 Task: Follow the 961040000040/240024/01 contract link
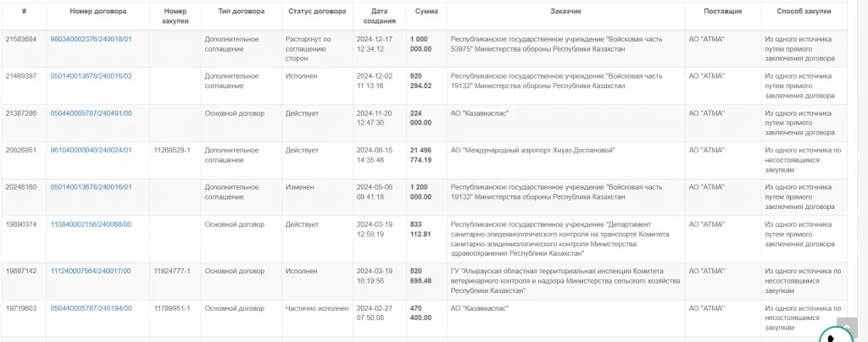tap(91, 150)
